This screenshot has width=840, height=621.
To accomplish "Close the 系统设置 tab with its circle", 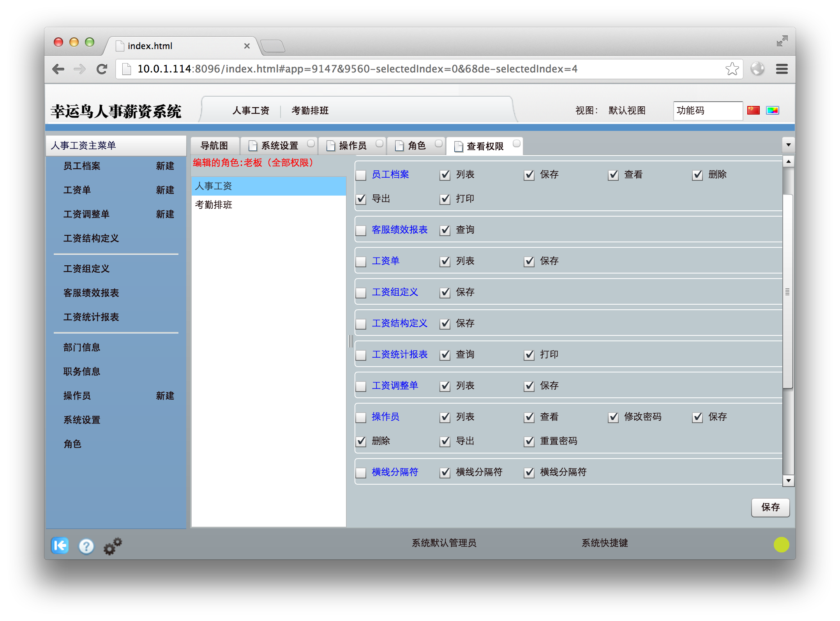I will pos(311,143).
